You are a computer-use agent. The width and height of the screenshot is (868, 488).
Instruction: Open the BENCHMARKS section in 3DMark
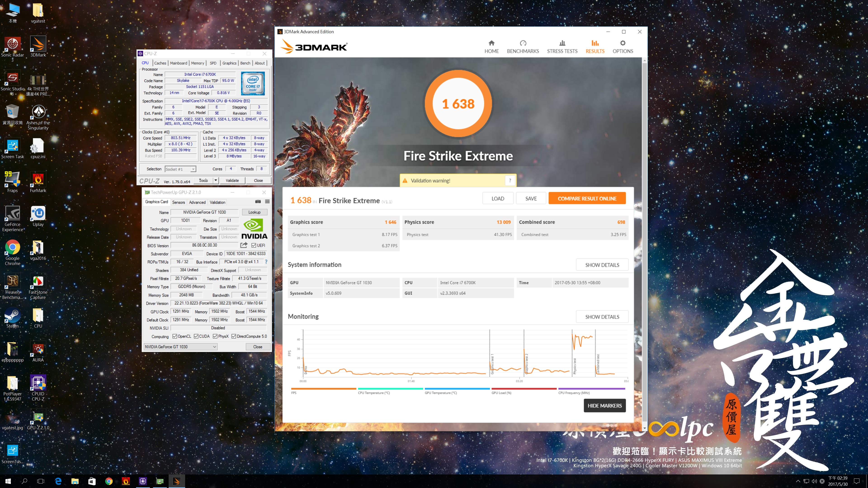(523, 47)
